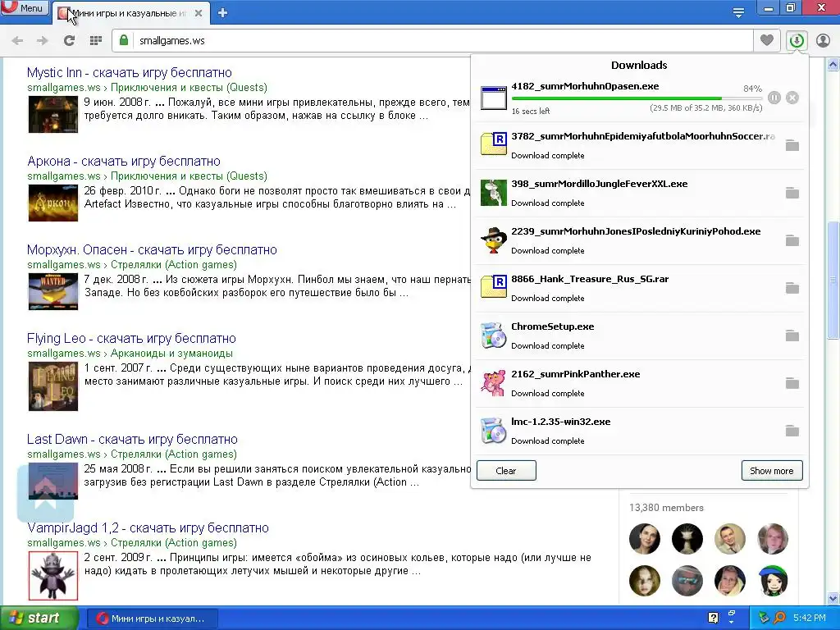Open the user account profile icon
This screenshot has width=840, height=630.
click(823, 40)
